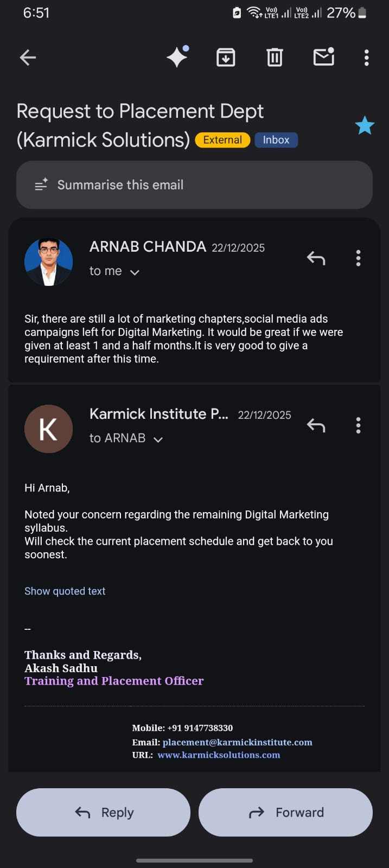Show quoted text in the reply
Image resolution: width=389 pixels, height=868 pixels.
tap(65, 591)
